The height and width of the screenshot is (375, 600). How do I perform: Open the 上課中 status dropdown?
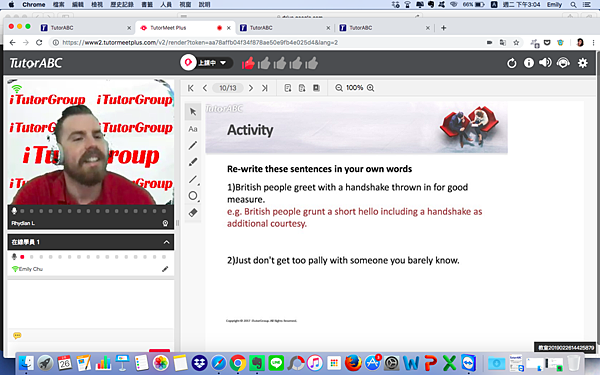207,62
